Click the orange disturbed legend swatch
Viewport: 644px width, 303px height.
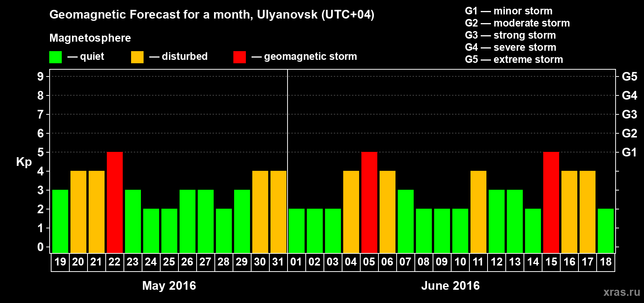click(137, 57)
